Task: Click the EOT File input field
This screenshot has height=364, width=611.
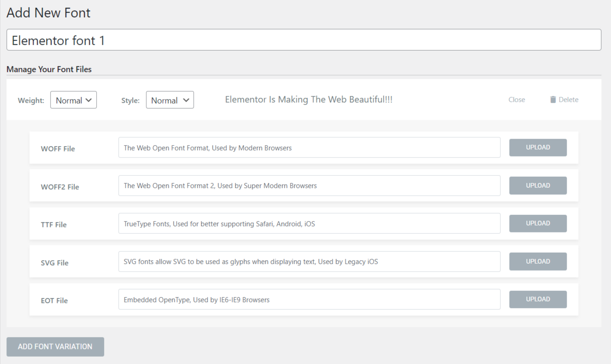Action: click(x=309, y=299)
